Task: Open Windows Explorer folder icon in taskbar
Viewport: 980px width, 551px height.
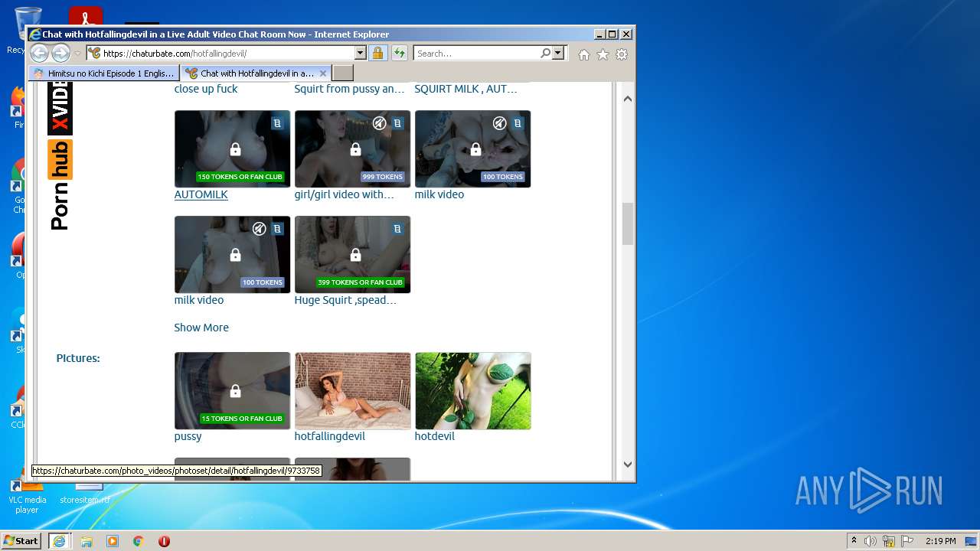Action: coord(87,541)
